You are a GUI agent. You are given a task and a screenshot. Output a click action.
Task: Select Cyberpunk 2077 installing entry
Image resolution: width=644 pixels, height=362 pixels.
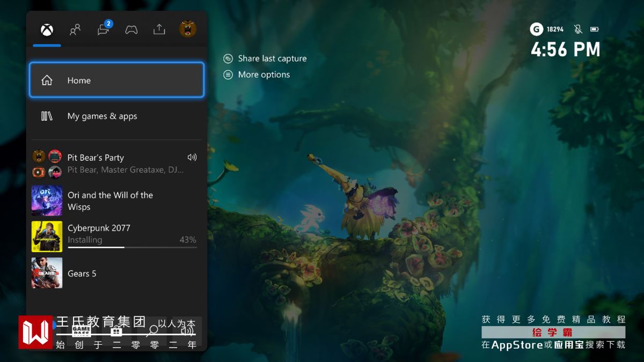pos(116,236)
